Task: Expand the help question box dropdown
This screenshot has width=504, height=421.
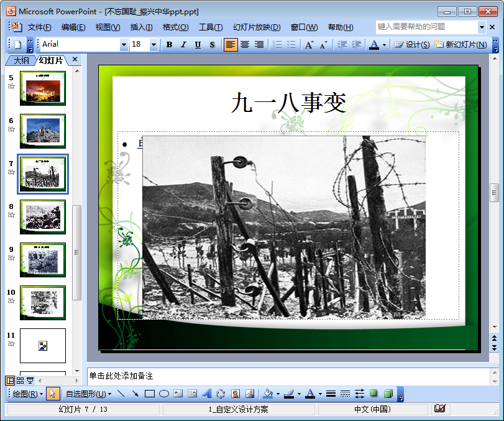Action: [482, 27]
